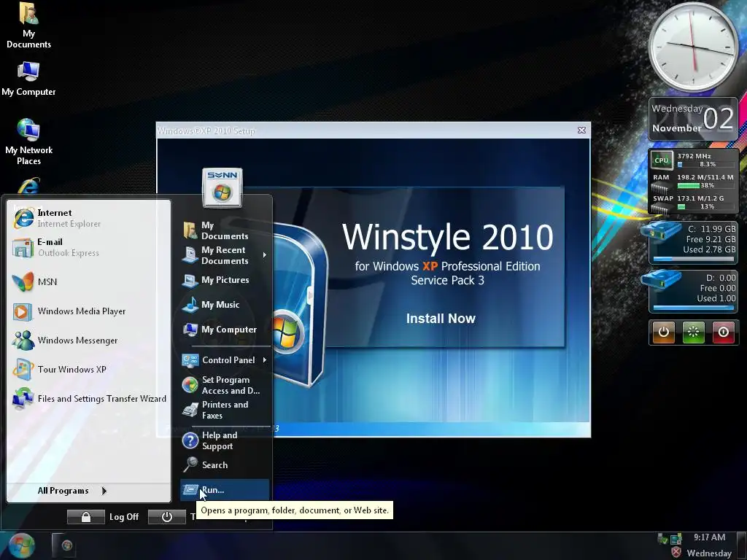
Task: Click the Winstyle 2010 title text
Action: (x=447, y=237)
